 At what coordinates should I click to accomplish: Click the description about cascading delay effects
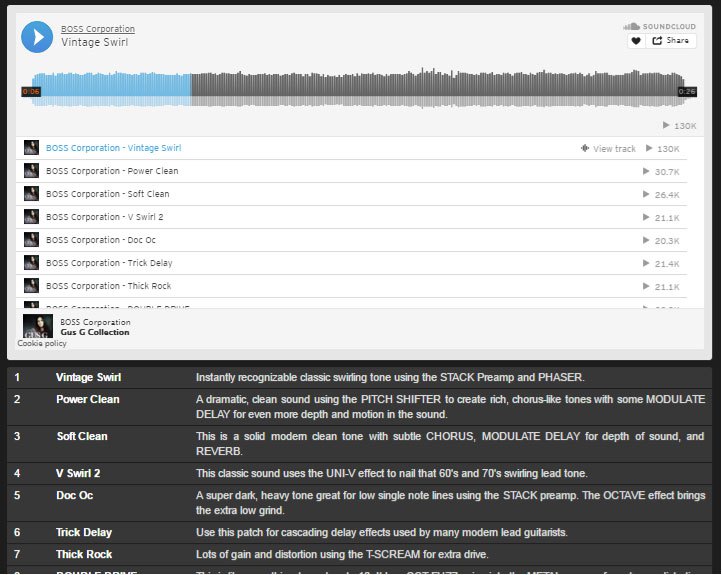click(382, 533)
